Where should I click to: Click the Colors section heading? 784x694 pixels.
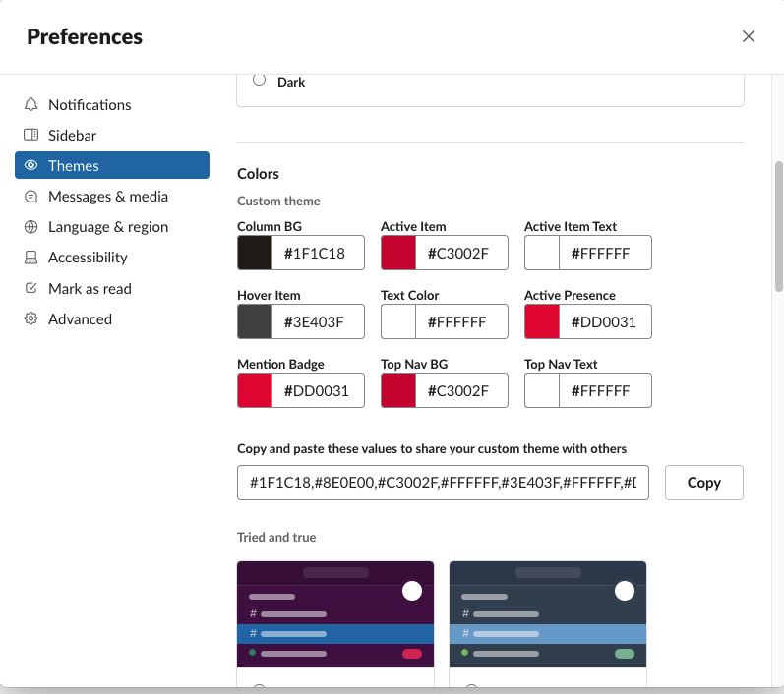[x=258, y=174]
